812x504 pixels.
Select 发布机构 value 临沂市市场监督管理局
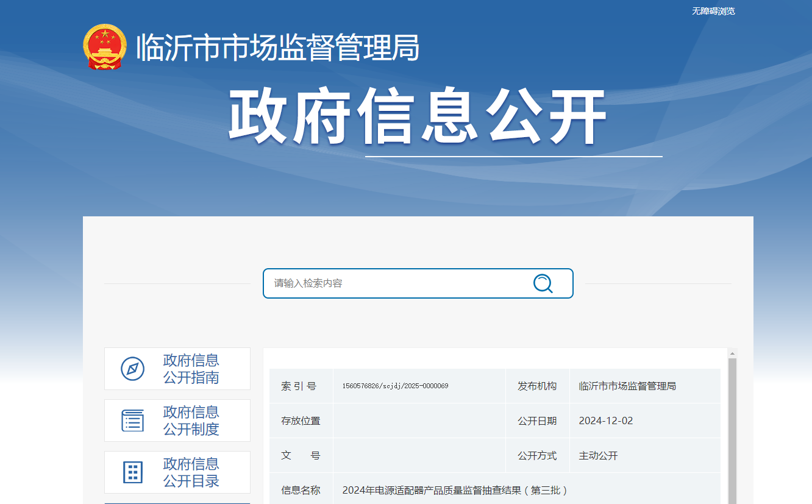tap(627, 386)
